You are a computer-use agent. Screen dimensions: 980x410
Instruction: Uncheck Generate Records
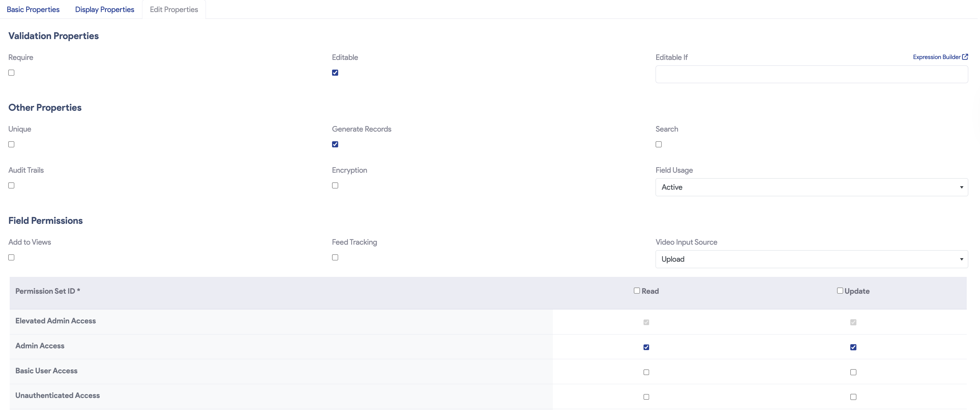[335, 144]
